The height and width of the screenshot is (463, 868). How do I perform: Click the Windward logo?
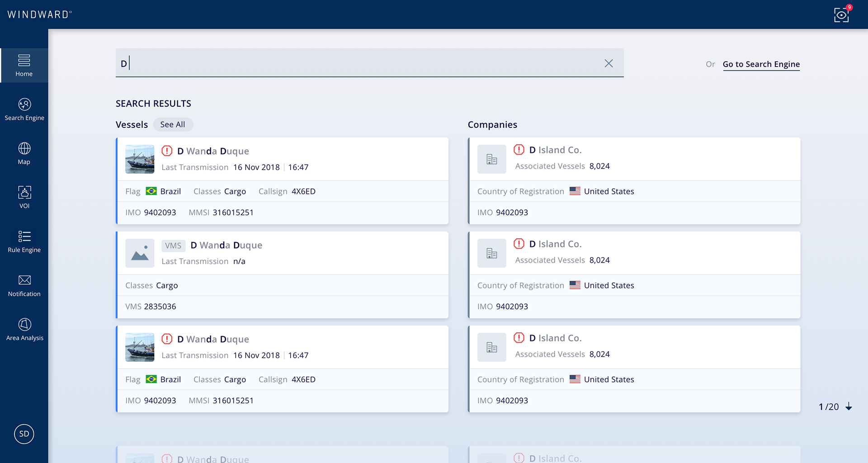(x=39, y=14)
